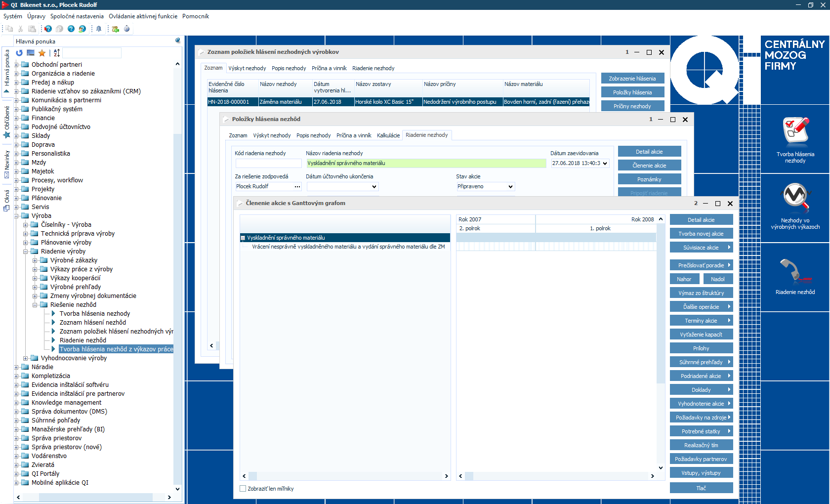
Task: Open the Stav akcie dropdown
Action: (511, 187)
